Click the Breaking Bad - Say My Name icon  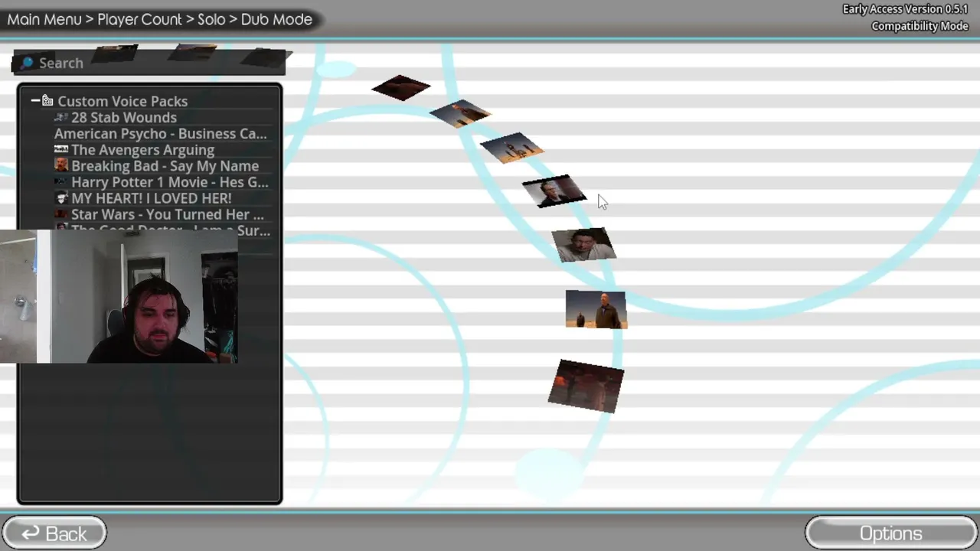click(x=61, y=165)
